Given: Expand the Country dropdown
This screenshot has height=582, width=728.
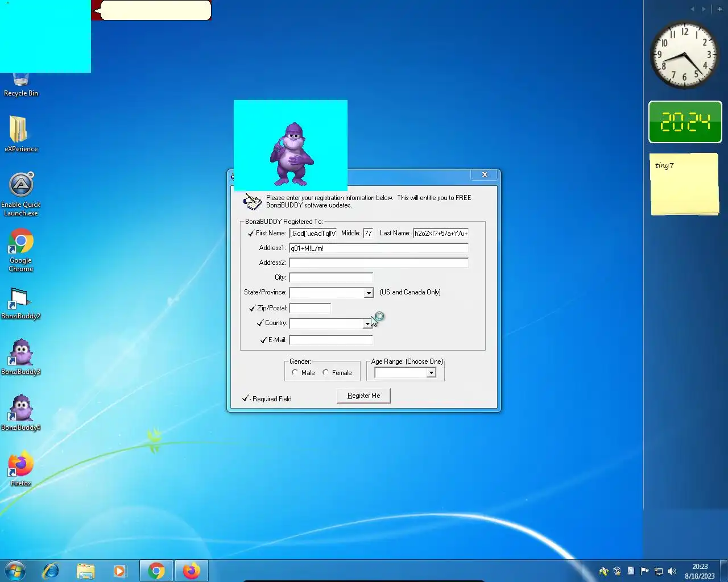Looking at the screenshot, I should coord(367,323).
